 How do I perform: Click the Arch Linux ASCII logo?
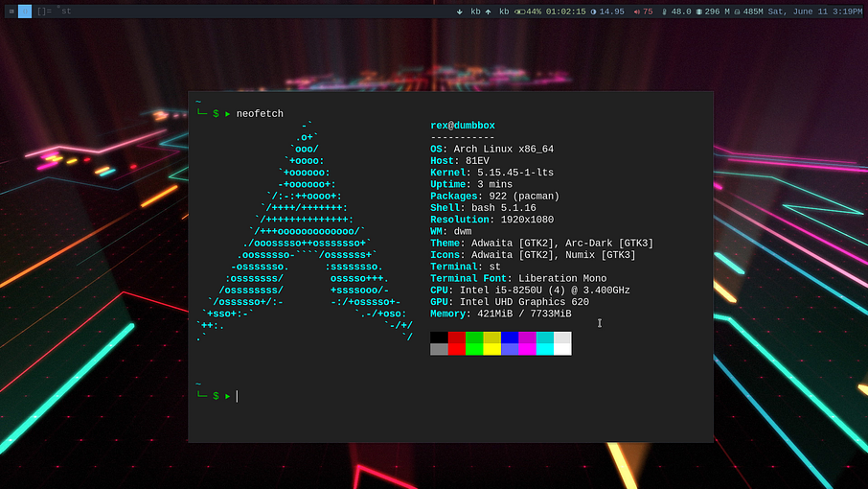pyautogui.click(x=305, y=231)
